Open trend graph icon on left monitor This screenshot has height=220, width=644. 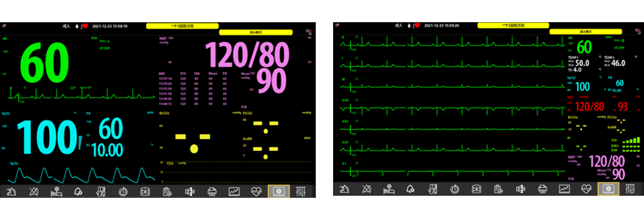[234, 191]
